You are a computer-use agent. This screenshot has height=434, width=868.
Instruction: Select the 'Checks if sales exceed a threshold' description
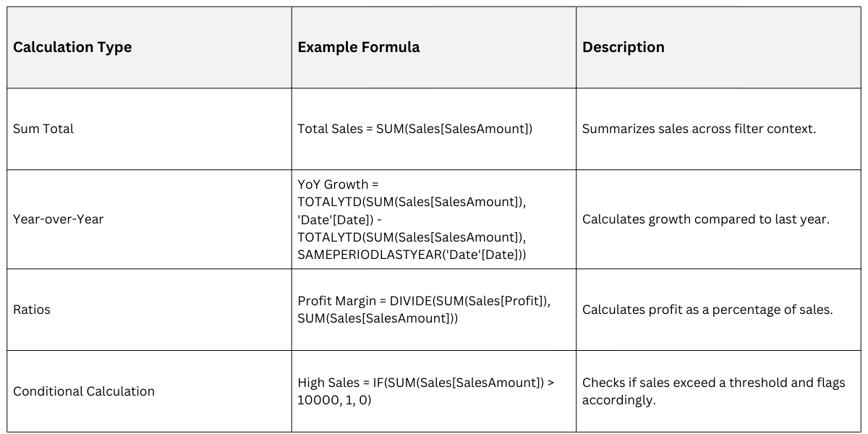(713, 383)
